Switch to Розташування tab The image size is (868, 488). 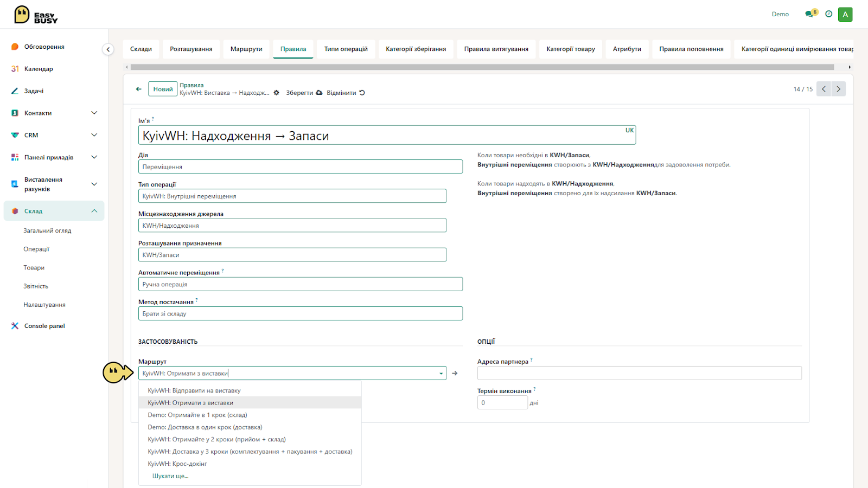coord(191,49)
